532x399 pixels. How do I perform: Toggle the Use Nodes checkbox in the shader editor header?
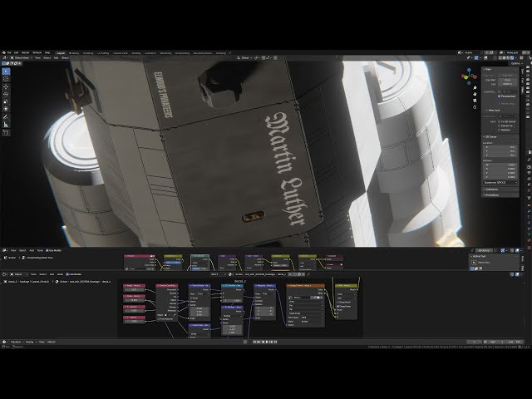(67, 274)
